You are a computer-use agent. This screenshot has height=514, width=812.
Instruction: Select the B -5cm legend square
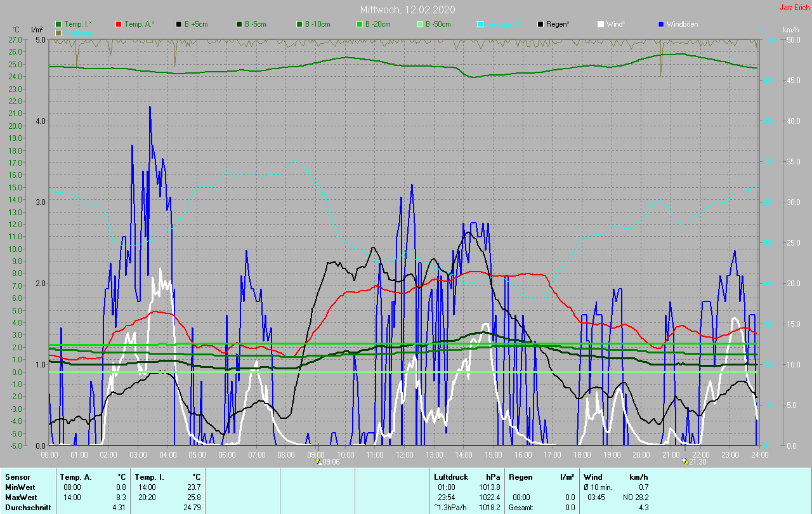click(239, 24)
